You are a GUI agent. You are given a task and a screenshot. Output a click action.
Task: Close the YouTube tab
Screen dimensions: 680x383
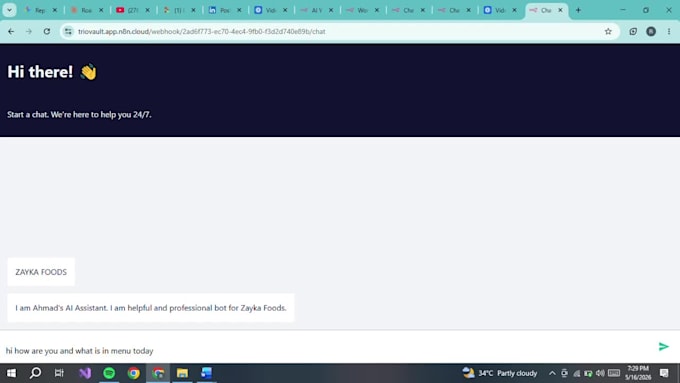[x=147, y=10]
